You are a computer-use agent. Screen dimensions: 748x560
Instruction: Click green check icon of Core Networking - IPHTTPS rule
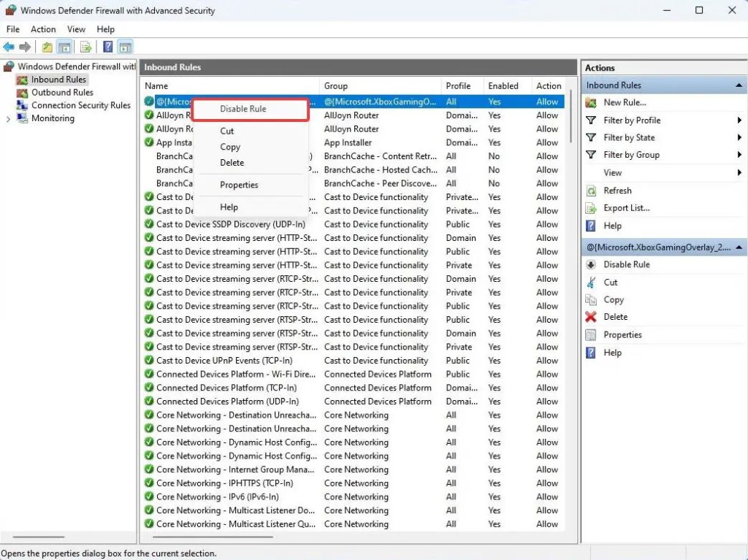[149, 483]
